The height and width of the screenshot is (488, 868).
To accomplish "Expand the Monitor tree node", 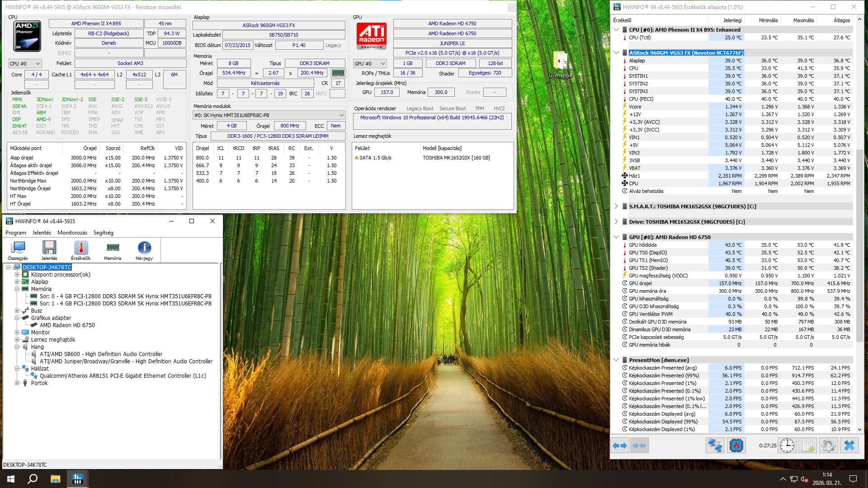I will (17, 333).
